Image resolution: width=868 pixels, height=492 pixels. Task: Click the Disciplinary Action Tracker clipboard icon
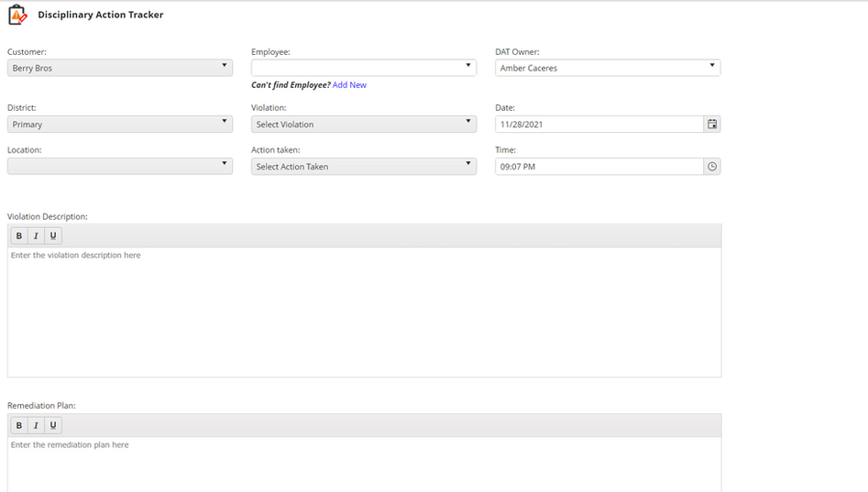17,15
